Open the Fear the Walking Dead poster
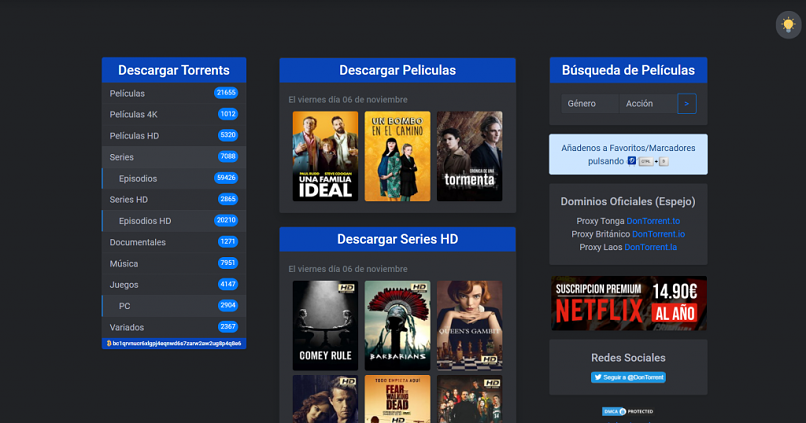This screenshot has height=423, width=806. click(397, 399)
